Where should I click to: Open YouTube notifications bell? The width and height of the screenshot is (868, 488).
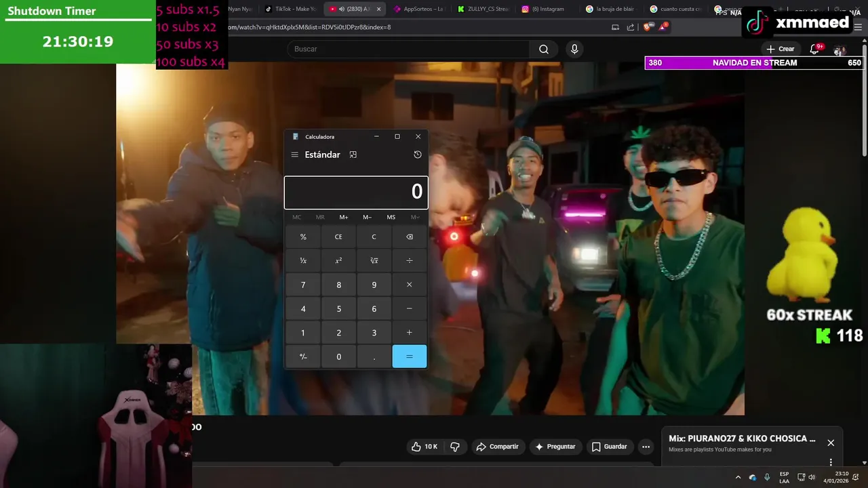coord(814,49)
